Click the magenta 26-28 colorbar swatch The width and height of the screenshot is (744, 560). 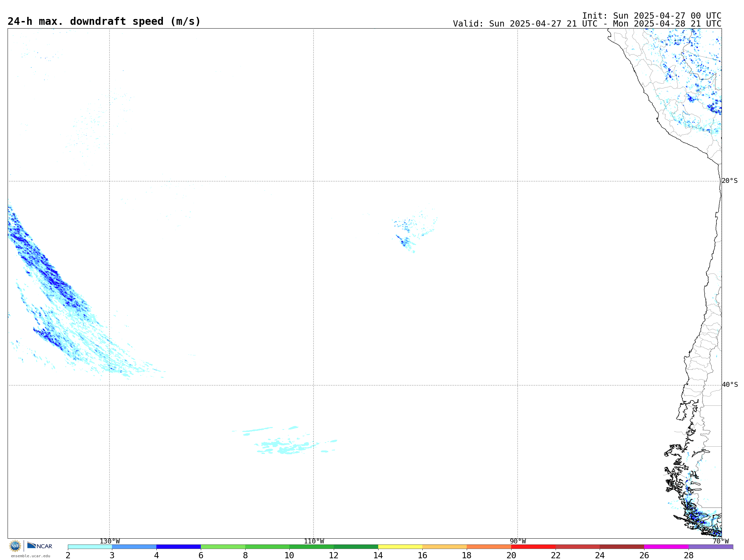coord(666,547)
